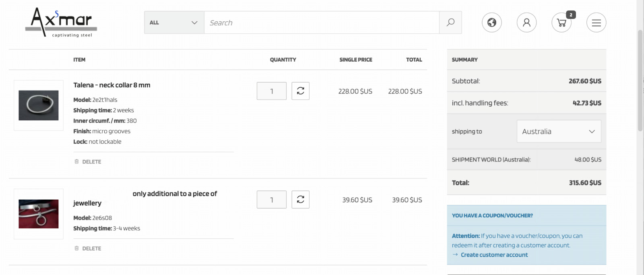This screenshot has height=275, width=644.
Task: Click the QUANTITY column header
Action: click(283, 60)
